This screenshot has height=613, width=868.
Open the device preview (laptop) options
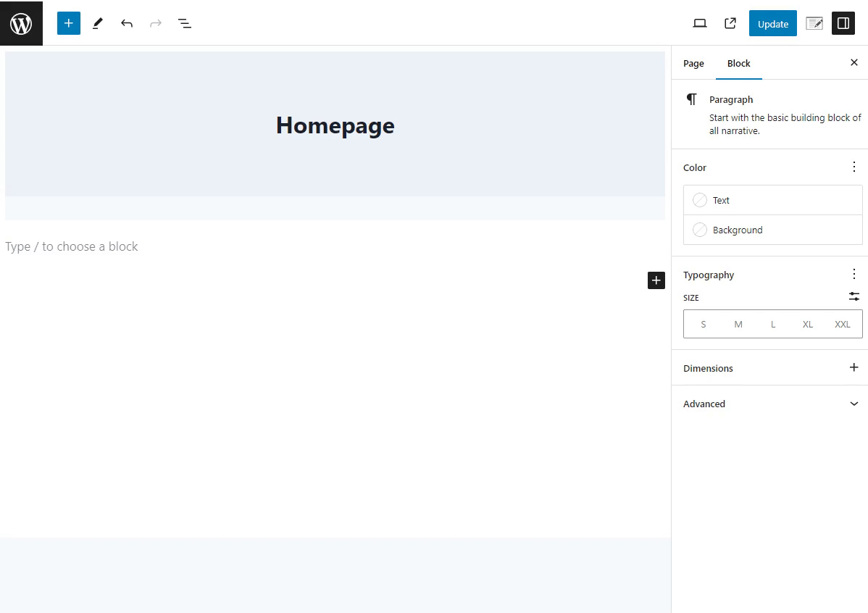pyautogui.click(x=700, y=23)
